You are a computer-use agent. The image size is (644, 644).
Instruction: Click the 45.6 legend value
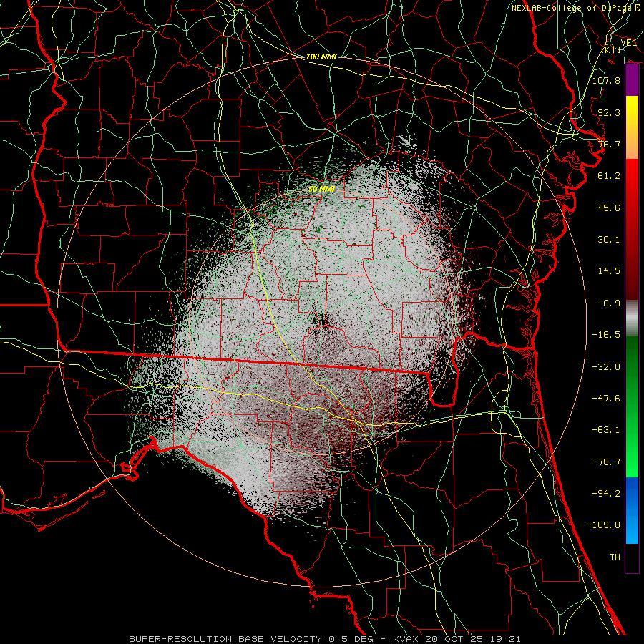(x=609, y=208)
